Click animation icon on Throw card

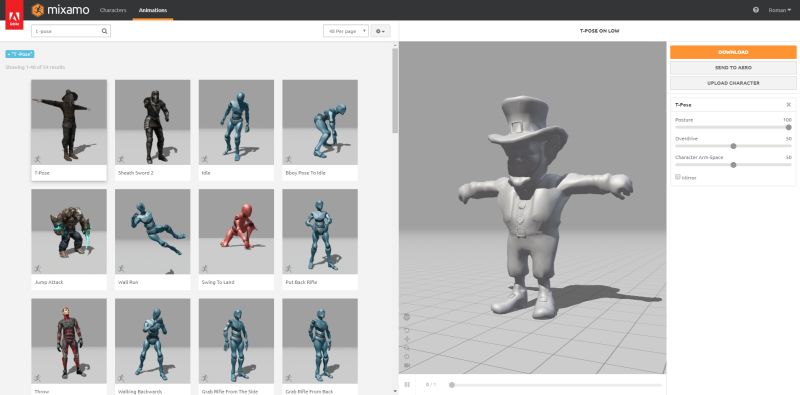coord(37,378)
